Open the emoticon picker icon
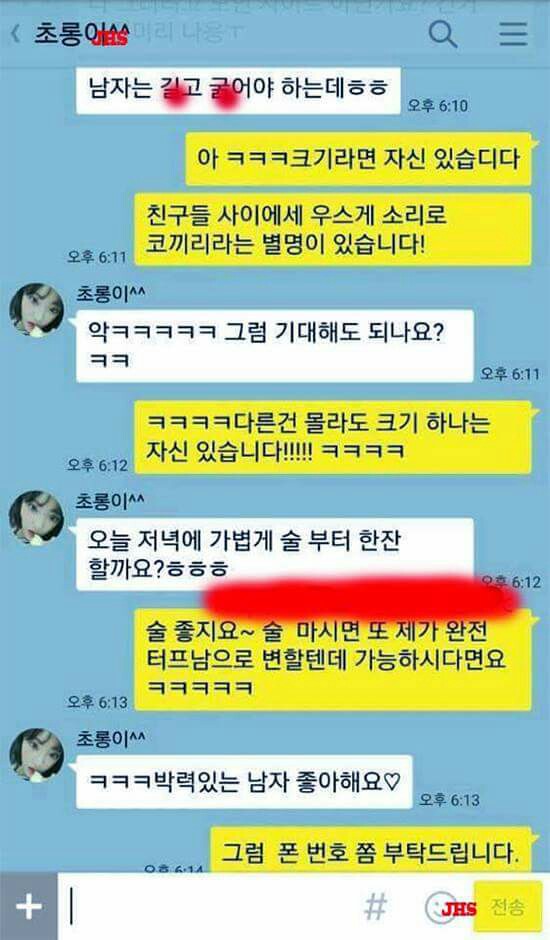The width and height of the screenshot is (550, 940). click(x=440, y=908)
